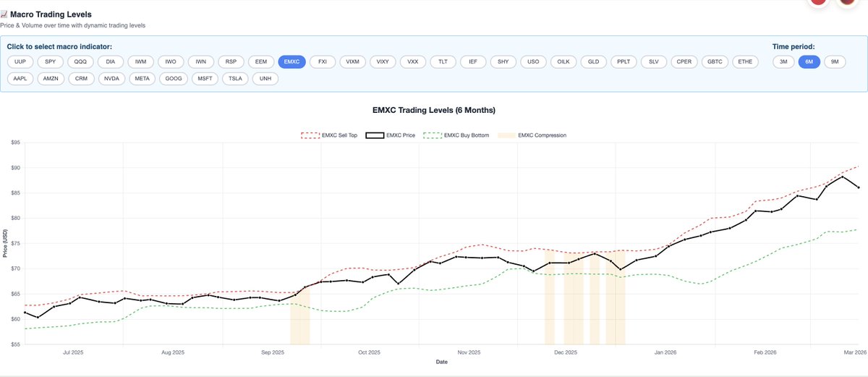Select the SHY indicator
The height and width of the screenshot is (377, 868).
coord(503,62)
